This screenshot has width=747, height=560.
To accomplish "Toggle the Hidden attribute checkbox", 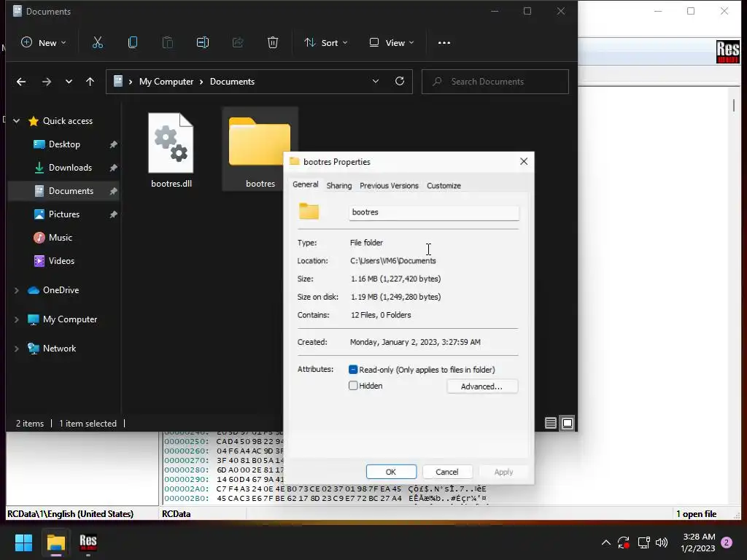I will pyautogui.click(x=353, y=386).
